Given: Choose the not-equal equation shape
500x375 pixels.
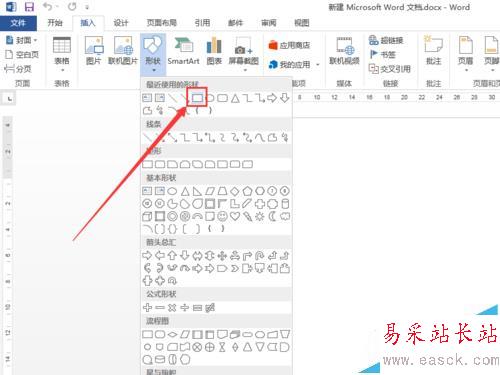Looking at the screenshot, I should click(x=210, y=308).
